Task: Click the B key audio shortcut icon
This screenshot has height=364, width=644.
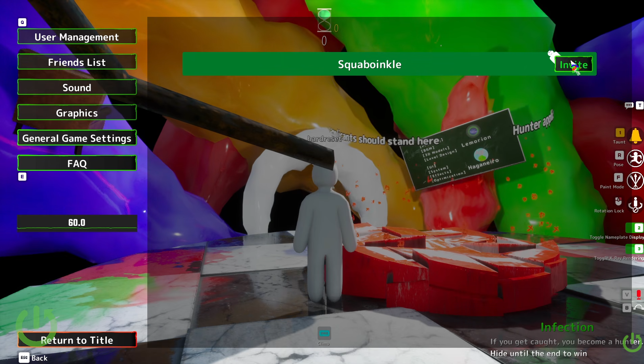Action: click(627, 308)
